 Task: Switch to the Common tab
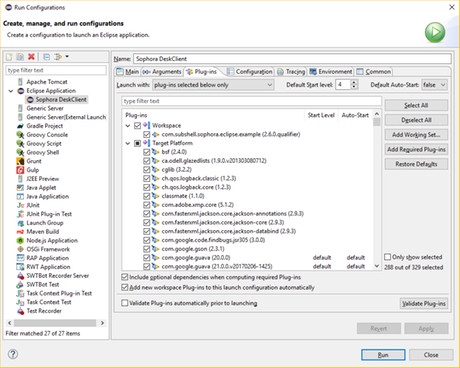pyautogui.click(x=374, y=72)
